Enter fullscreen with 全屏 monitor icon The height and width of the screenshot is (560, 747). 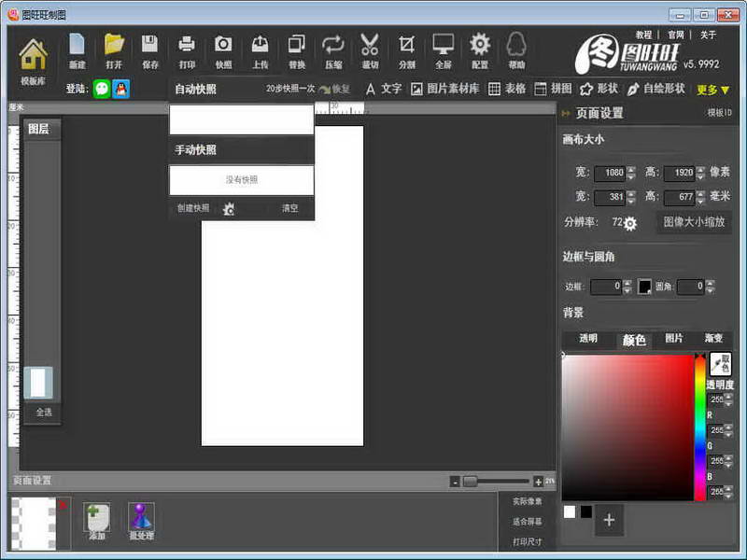pos(443,51)
